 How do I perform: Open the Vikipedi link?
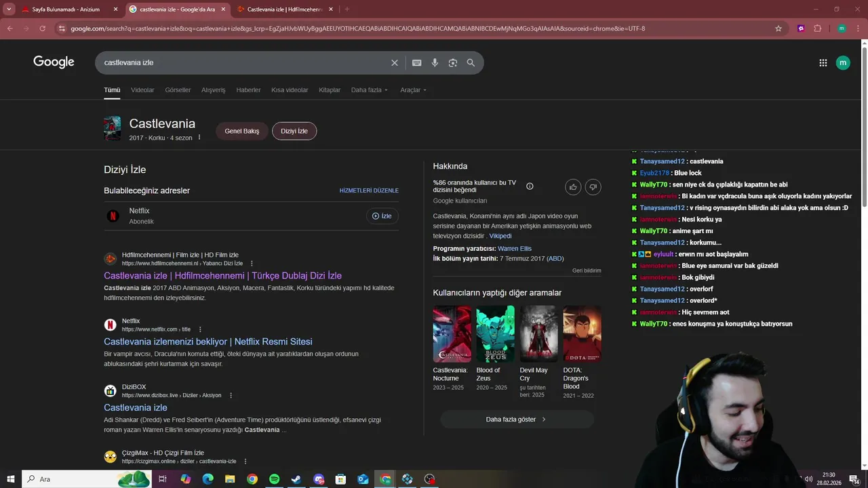click(x=500, y=236)
